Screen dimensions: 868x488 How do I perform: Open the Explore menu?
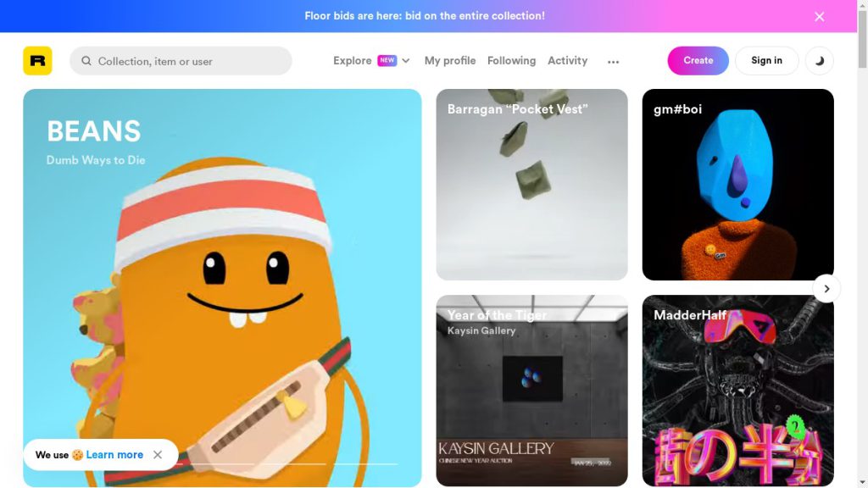(352, 61)
